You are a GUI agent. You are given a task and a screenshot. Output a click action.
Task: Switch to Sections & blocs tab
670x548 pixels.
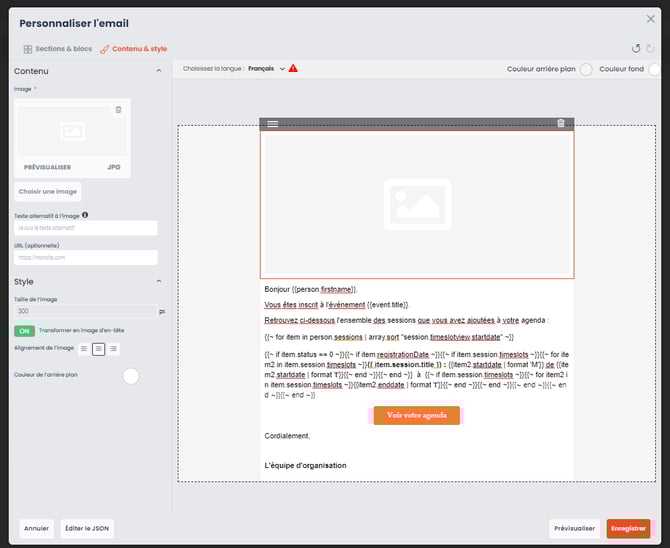click(x=57, y=48)
